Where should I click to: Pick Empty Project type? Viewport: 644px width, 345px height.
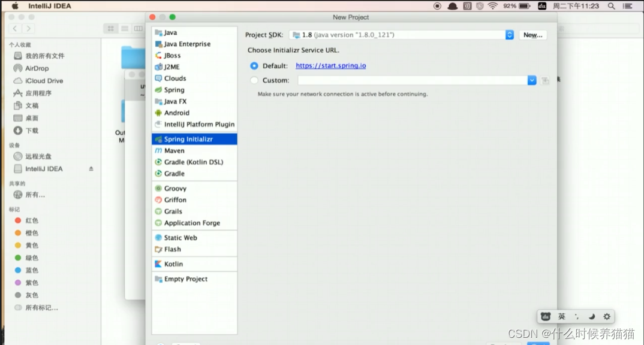[x=194, y=279]
